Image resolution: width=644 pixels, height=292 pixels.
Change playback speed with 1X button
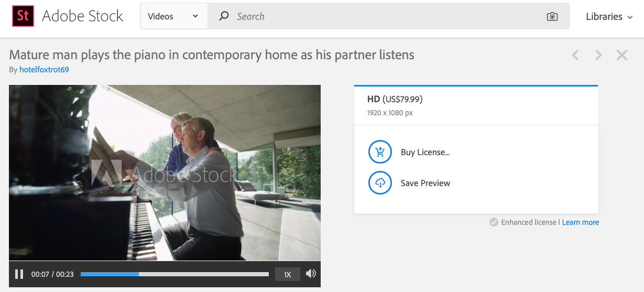click(x=288, y=274)
